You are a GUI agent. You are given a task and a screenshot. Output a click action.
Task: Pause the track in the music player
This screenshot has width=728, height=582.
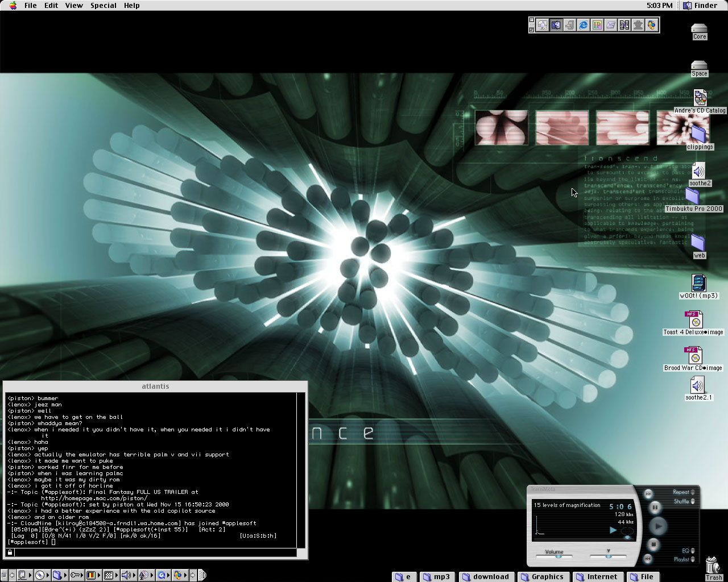pyautogui.click(x=655, y=507)
